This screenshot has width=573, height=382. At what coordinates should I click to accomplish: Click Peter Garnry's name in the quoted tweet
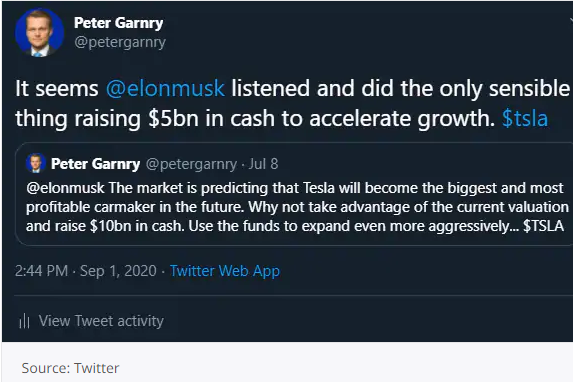(95, 164)
